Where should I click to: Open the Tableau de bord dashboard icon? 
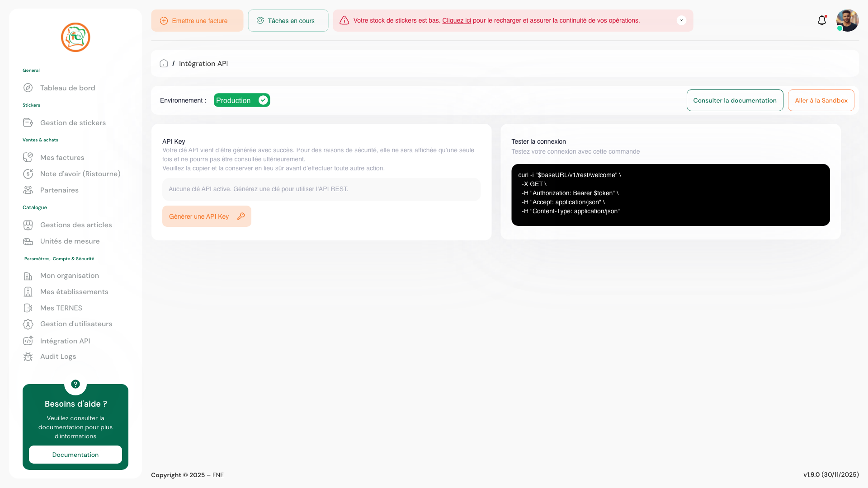tap(28, 88)
